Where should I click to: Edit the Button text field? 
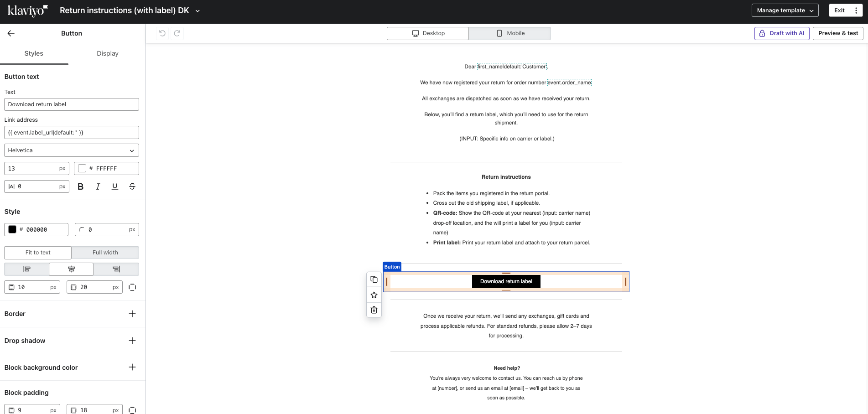[x=72, y=104]
